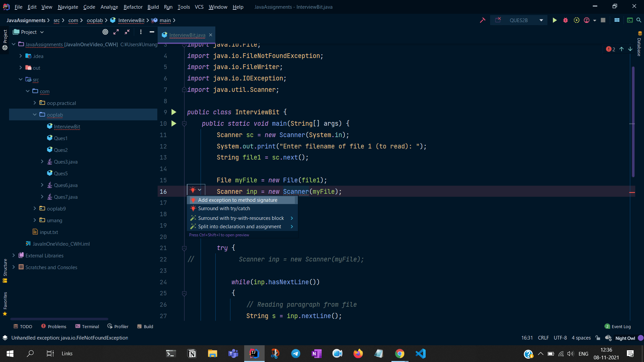
Task: Open the Search Everywhere magnifier
Action: pos(639,20)
